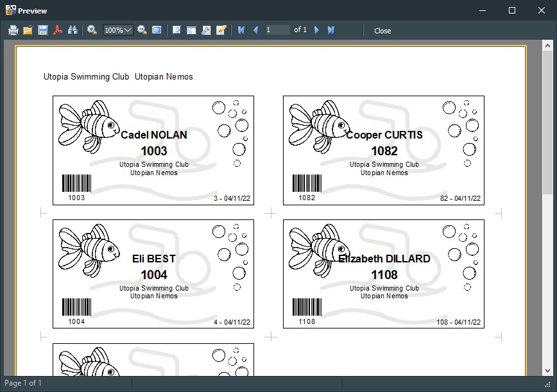The image size is (557, 392).
Task: Click the name Cooper CURTIS
Action: tap(384, 135)
